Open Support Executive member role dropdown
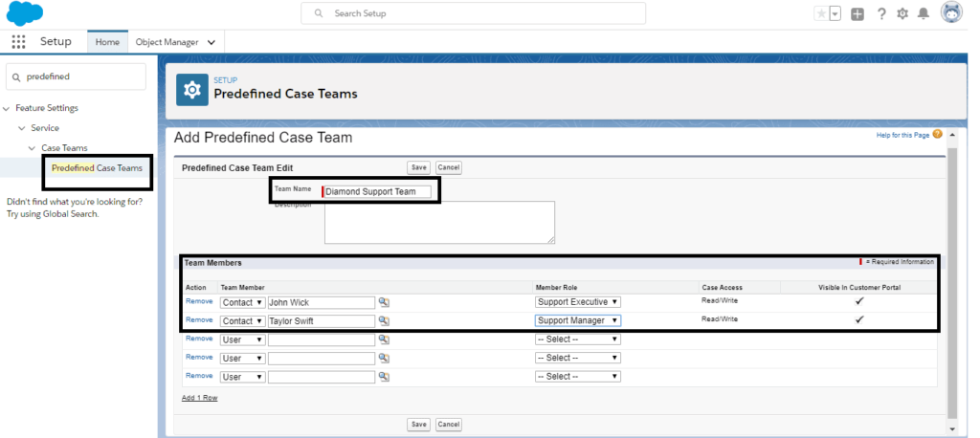This screenshot has height=438, width=980. [x=577, y=301]
